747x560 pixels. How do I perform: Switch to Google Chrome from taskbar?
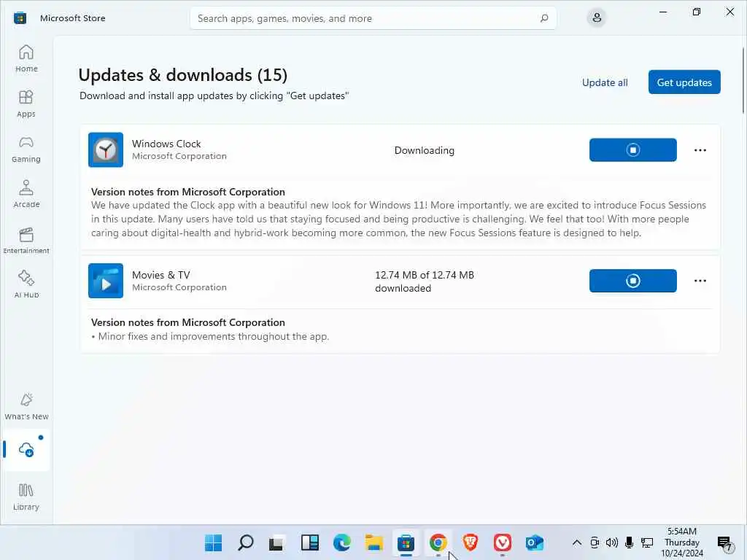[438, 542]
